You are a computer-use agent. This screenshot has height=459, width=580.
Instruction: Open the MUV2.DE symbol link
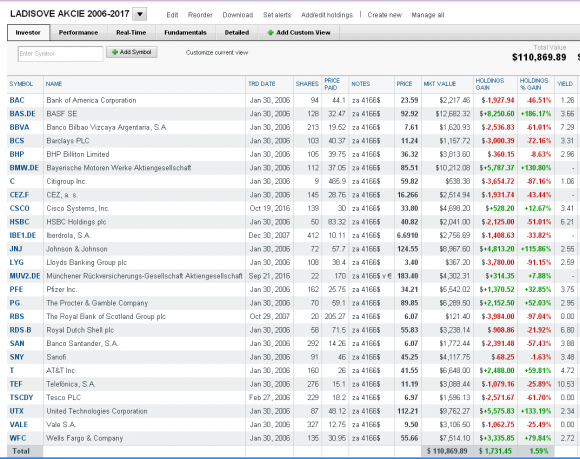25,276
